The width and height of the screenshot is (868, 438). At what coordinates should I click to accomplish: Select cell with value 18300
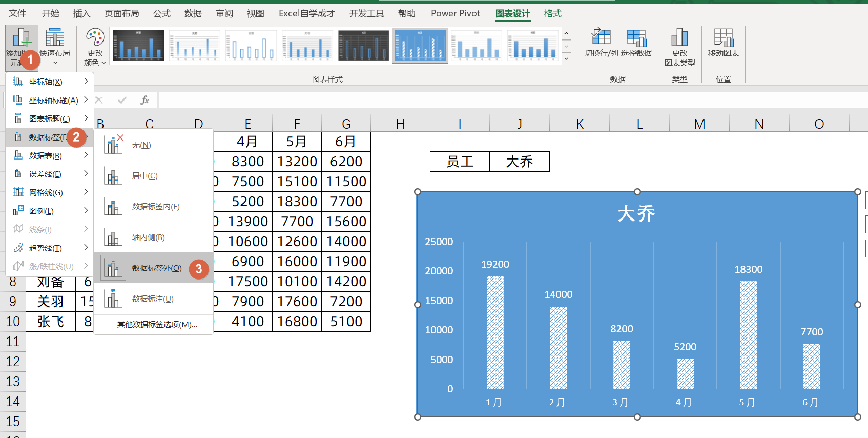tap(297, 202)
